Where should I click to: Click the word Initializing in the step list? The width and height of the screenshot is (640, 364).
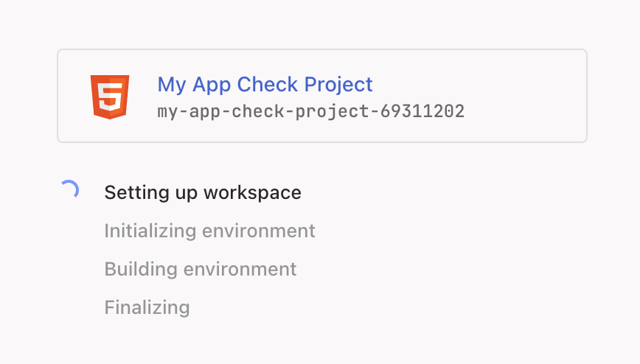point(150,231)
